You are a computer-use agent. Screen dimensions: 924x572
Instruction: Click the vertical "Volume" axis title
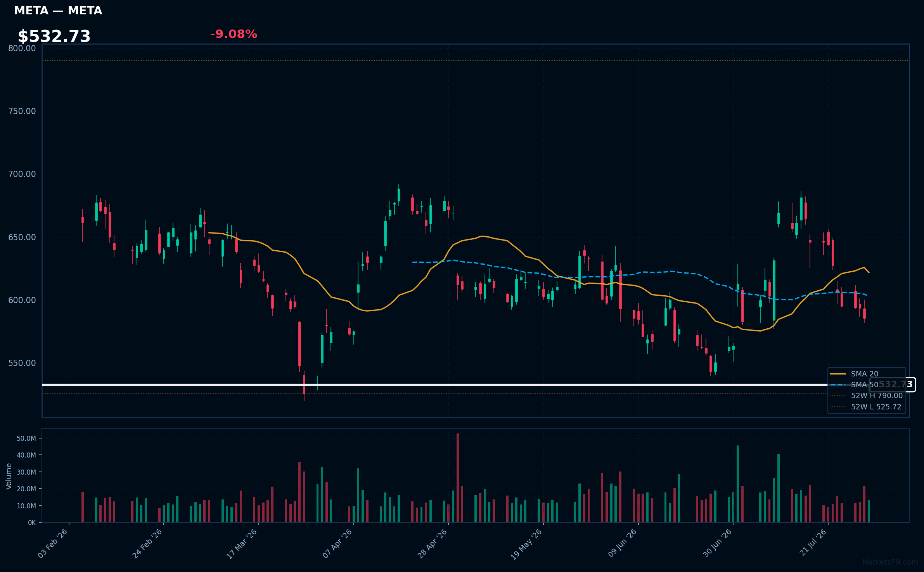pyautogui.click(x=9, y=476)
